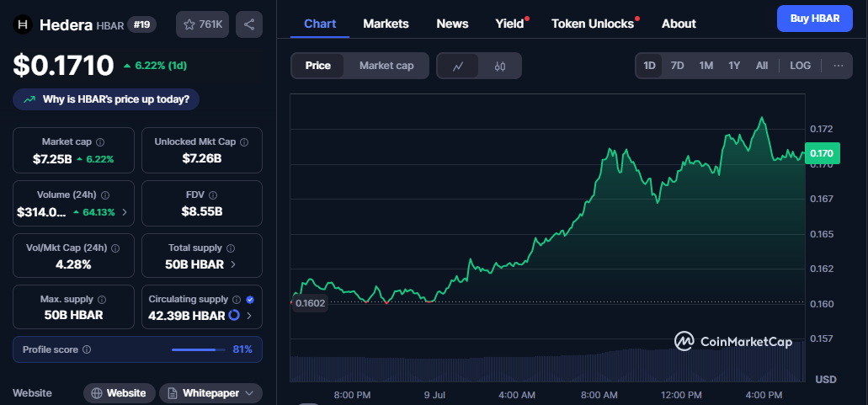This screenshot has height=405, width=868.
Task: Select the Market cap toggle
Action: pos(386,66)
